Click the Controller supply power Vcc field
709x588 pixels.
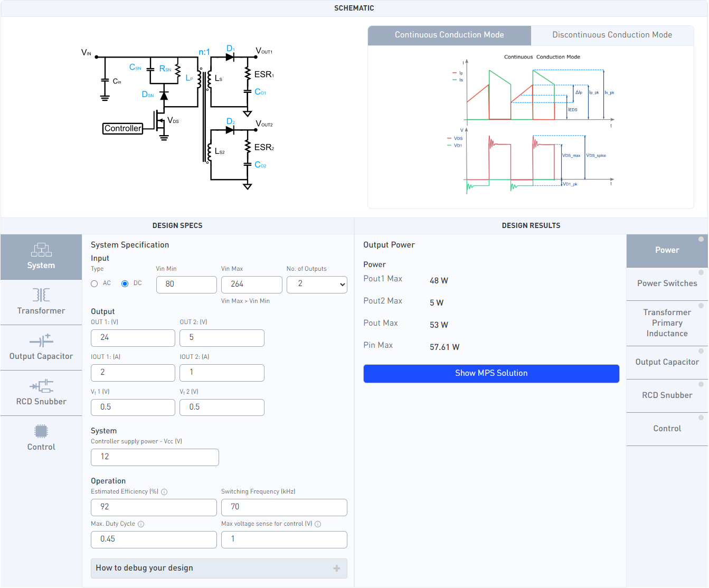tap(155, 457)
